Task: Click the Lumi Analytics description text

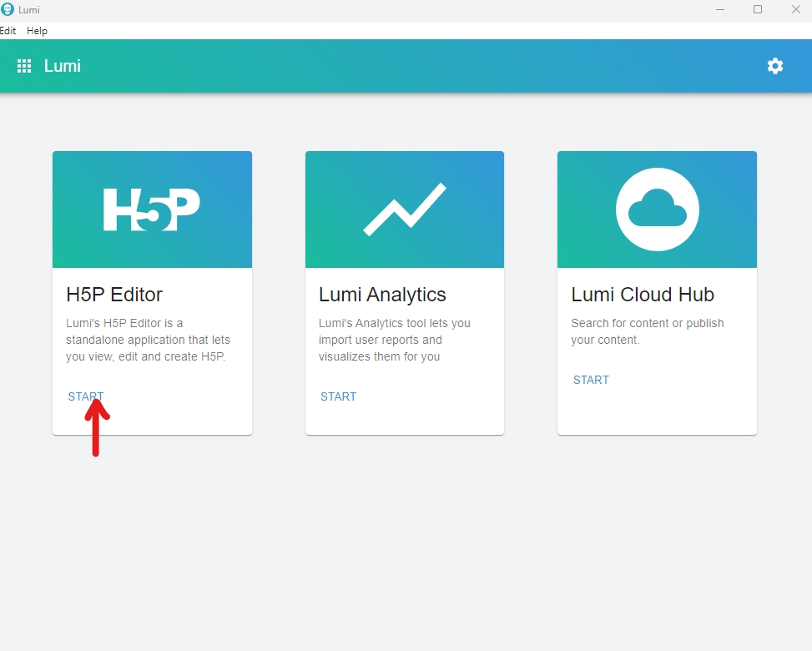Action: tap(395, 340)
